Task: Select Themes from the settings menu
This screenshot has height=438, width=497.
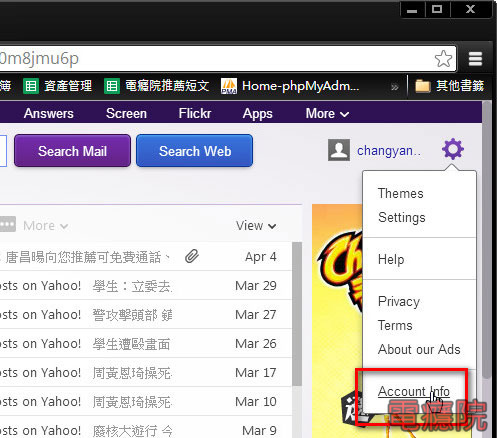Action: [401, 193]
